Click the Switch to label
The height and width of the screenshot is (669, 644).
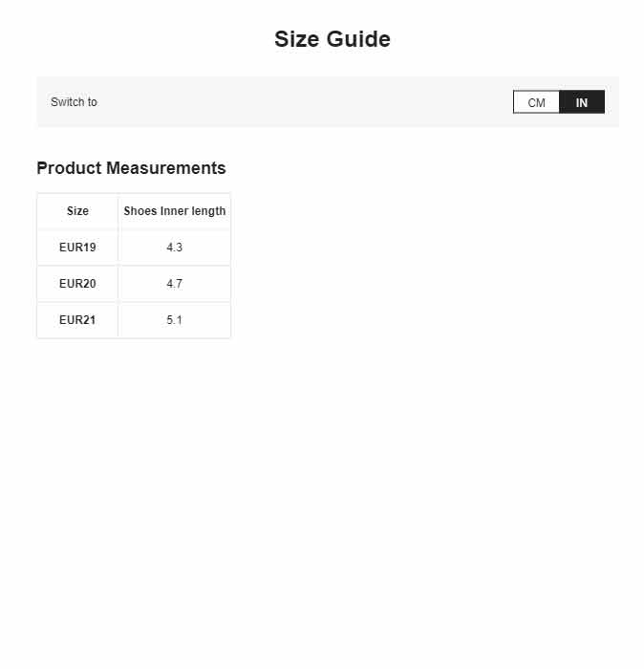(74, 102)
